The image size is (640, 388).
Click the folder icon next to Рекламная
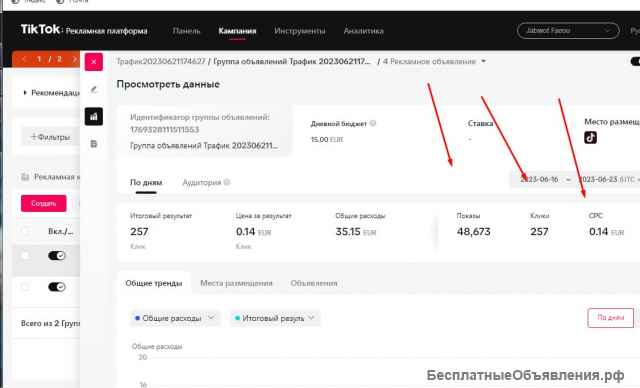coord(25,177)
